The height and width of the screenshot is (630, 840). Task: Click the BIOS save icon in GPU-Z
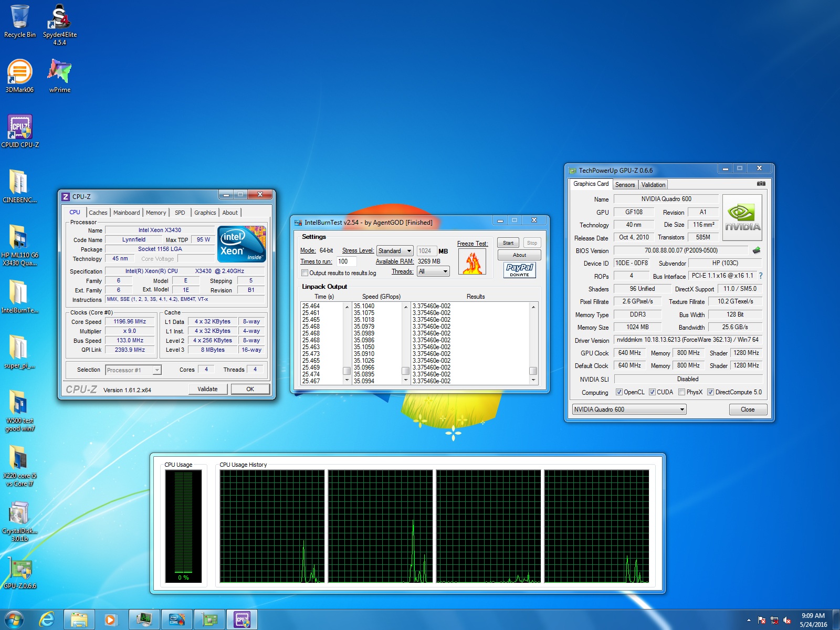757,250
